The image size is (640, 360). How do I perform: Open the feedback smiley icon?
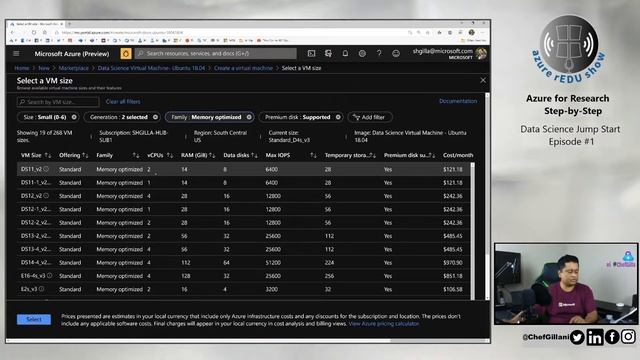[396, 53]
